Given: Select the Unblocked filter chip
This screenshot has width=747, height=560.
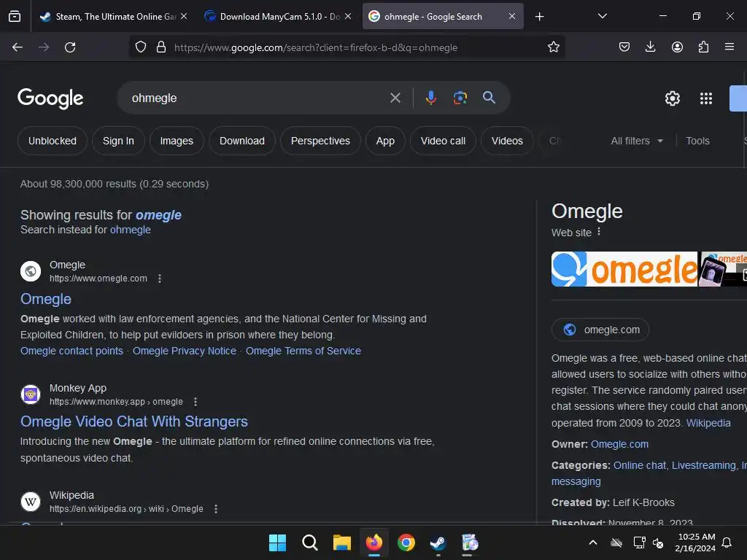Looking at the screenshot, I should [53, 141].
